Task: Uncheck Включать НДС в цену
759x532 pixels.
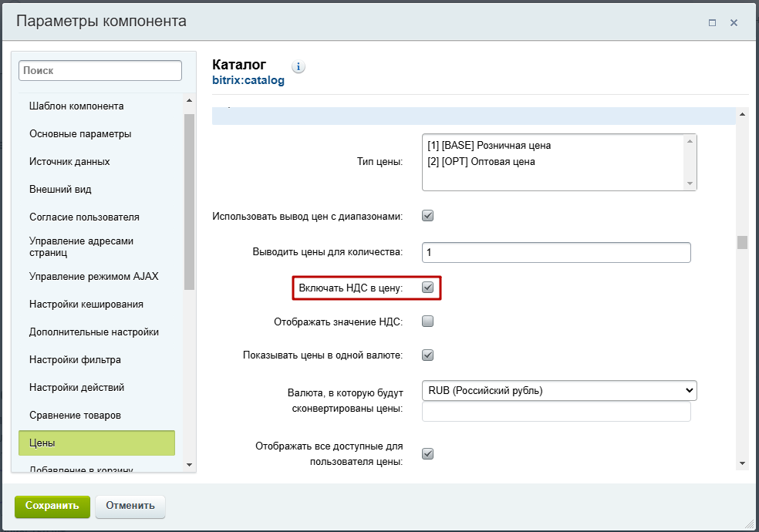Action: tap(427, 288)
